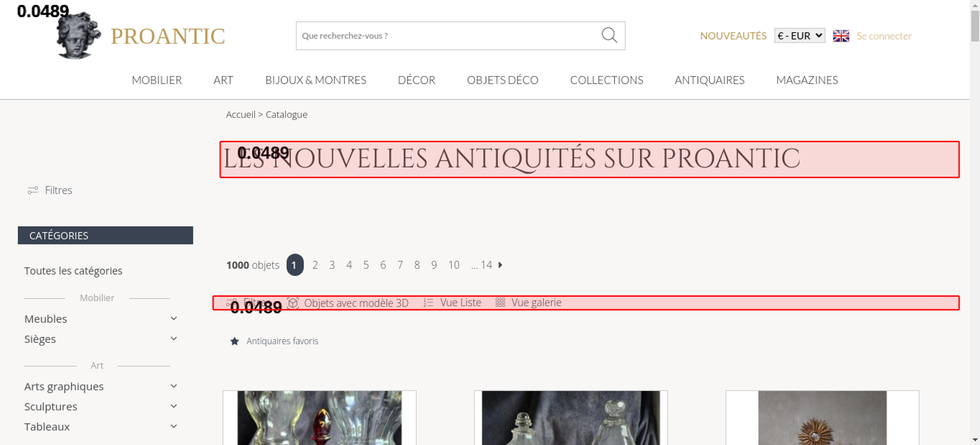Click the search field 'Que recherchez-vous ?'

point(446,36)
